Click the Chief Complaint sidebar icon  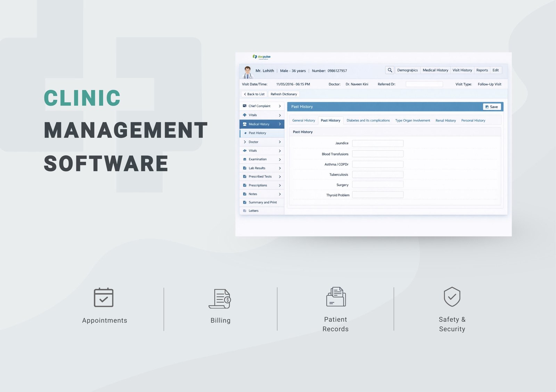coord(245,106)
